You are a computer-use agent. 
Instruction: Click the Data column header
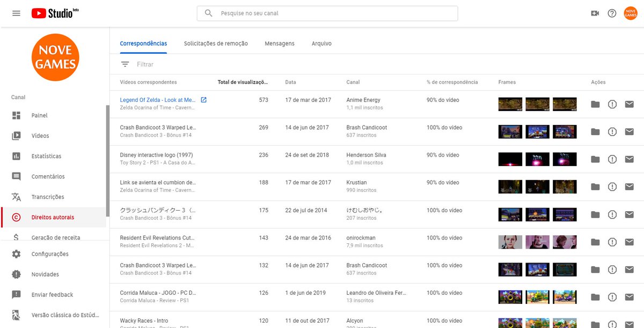[x=290, y=82]
